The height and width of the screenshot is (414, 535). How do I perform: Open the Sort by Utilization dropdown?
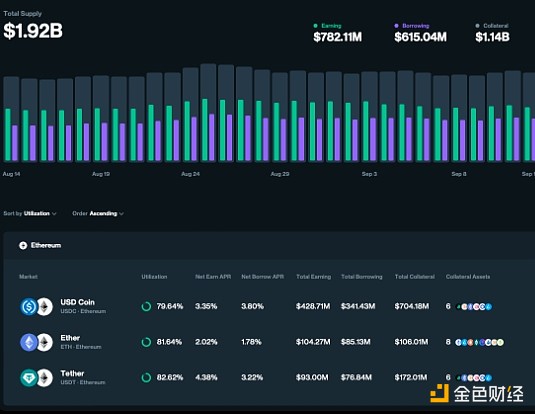[30, 214]
